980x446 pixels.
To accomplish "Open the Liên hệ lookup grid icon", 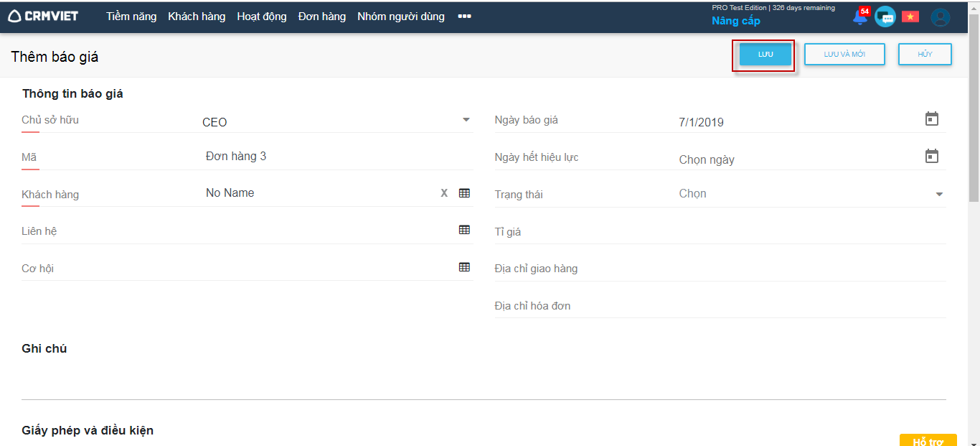I will point(464,230).
